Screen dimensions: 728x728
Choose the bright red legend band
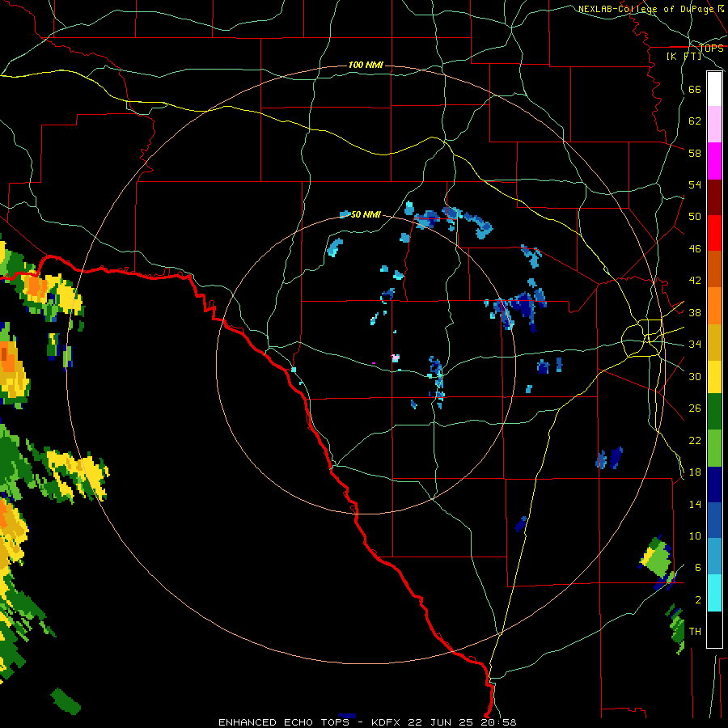714,233
